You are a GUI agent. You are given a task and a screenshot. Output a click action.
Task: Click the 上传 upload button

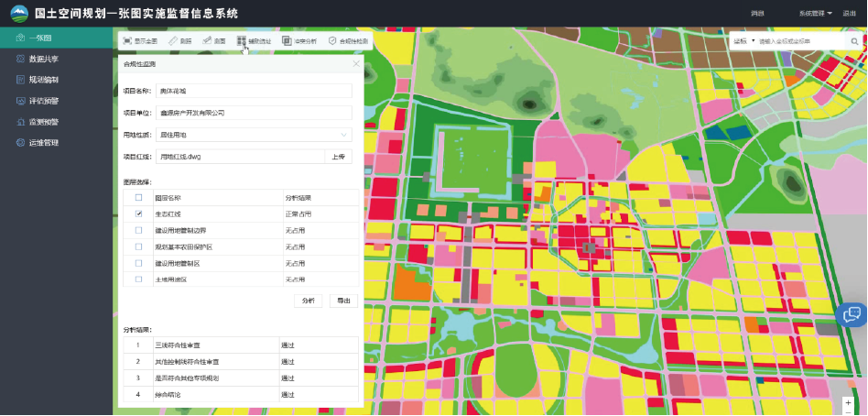(338, 157)
